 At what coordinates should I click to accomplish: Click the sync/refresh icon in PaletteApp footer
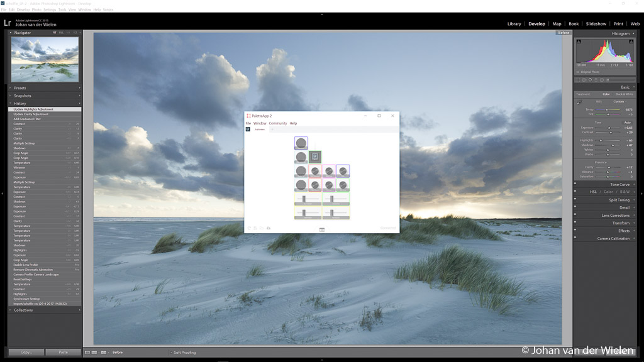249,228
